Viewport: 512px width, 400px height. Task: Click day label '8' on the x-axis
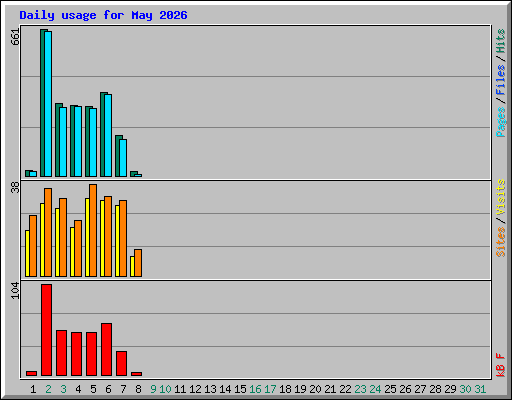(138, 389)
